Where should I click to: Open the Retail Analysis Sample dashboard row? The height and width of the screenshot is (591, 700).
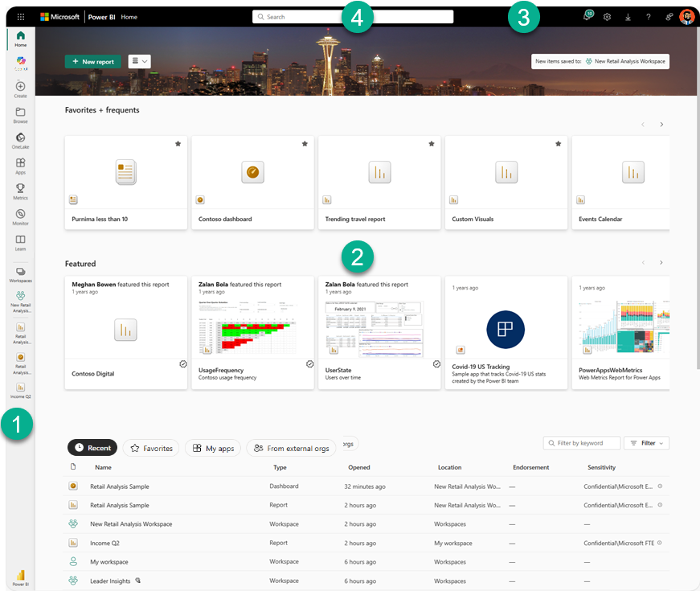(366, 486)
